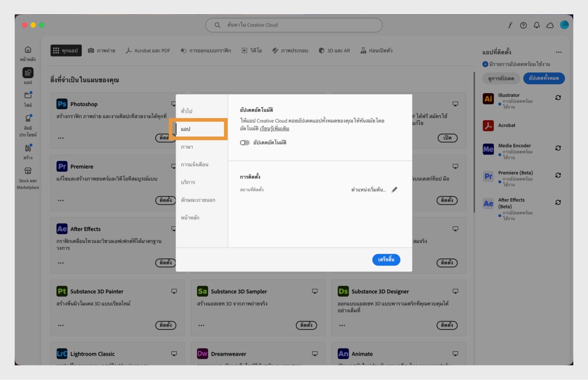Open the installed apps panel three-dot menu
Image resolution: width=588 pixels, height=380 pixels.
[559, 52]
